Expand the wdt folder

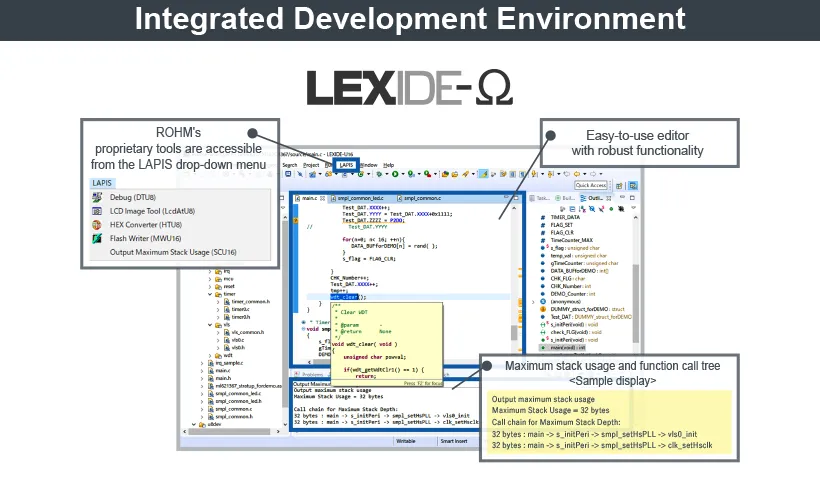[210, 356]
